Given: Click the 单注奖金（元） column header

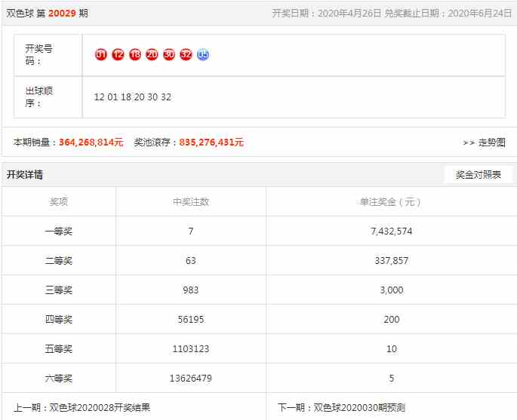Looking at the screenshot, I should [x=391, y=201].
